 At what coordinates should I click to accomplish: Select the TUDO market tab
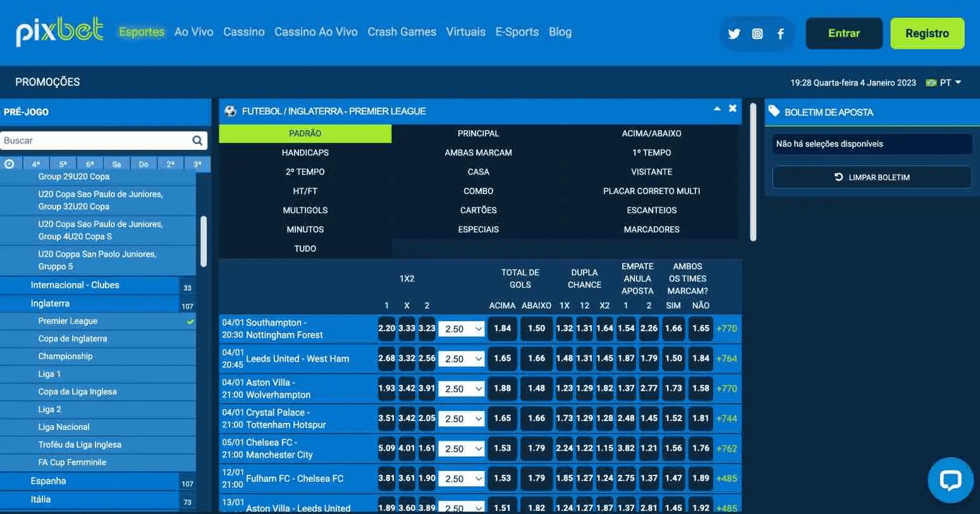click(x=305, y=248)
